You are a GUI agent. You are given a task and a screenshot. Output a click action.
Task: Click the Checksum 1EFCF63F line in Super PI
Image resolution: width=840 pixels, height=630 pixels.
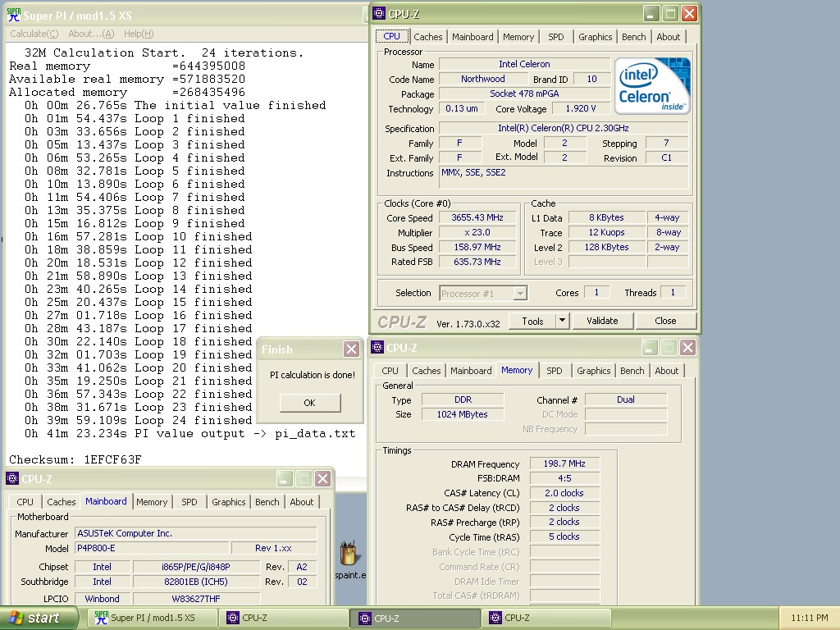coord(75,459)
